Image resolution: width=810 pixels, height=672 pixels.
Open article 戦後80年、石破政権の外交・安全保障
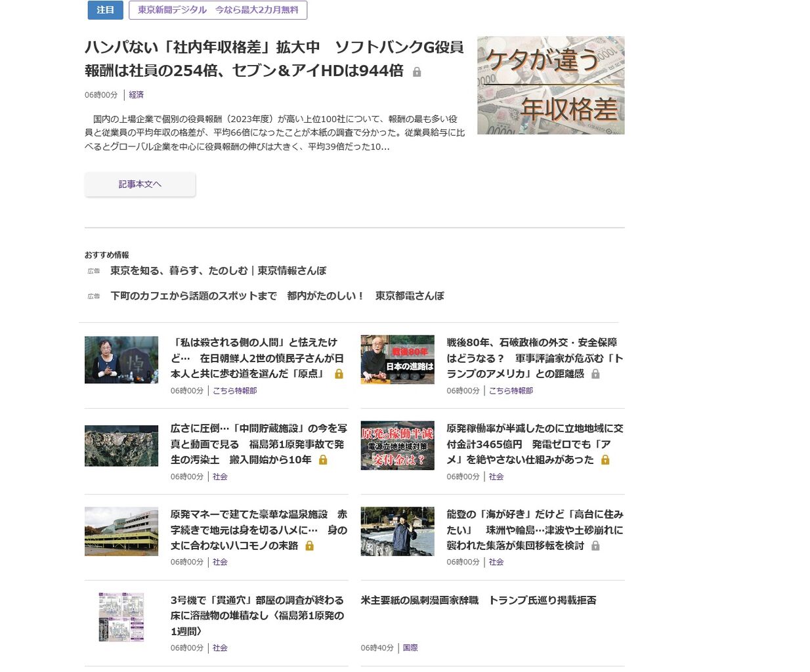point(534,358)
